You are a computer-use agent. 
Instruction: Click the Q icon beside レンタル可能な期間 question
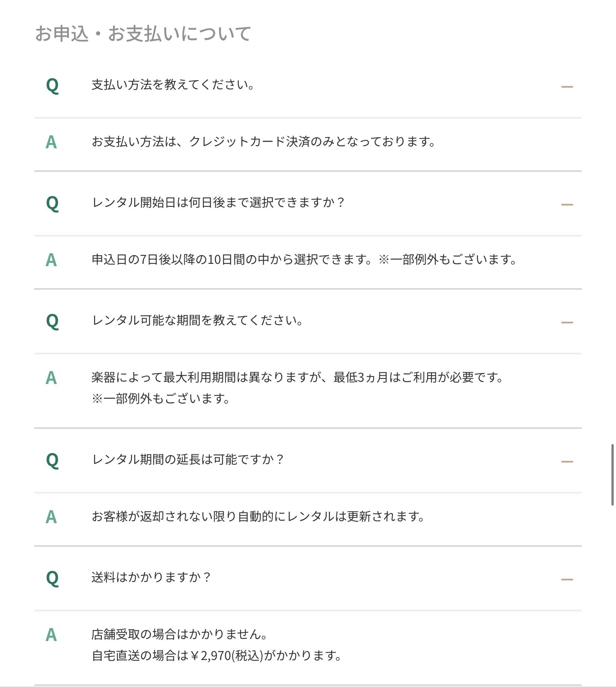pos(52,321)
